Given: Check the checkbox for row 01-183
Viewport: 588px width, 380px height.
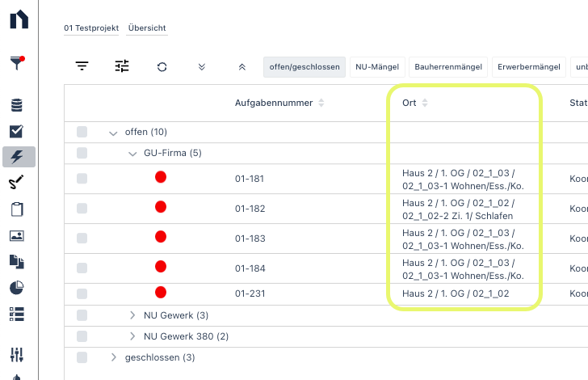Looking at the screenshot, I should pyautogui.click(x=82, y=238).
